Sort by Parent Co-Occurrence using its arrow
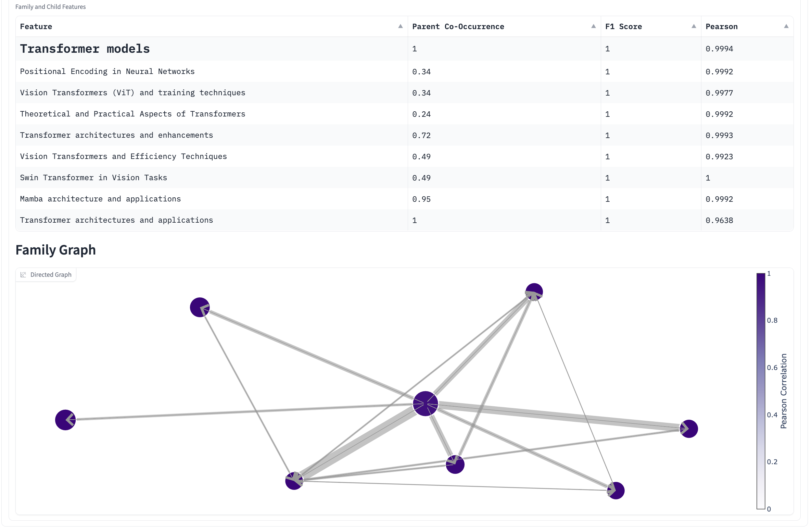 [593, 26]
